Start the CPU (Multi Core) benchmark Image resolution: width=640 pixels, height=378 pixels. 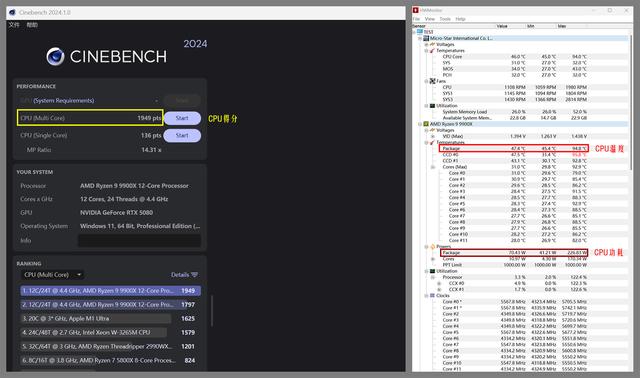click(x=182, y=118)
